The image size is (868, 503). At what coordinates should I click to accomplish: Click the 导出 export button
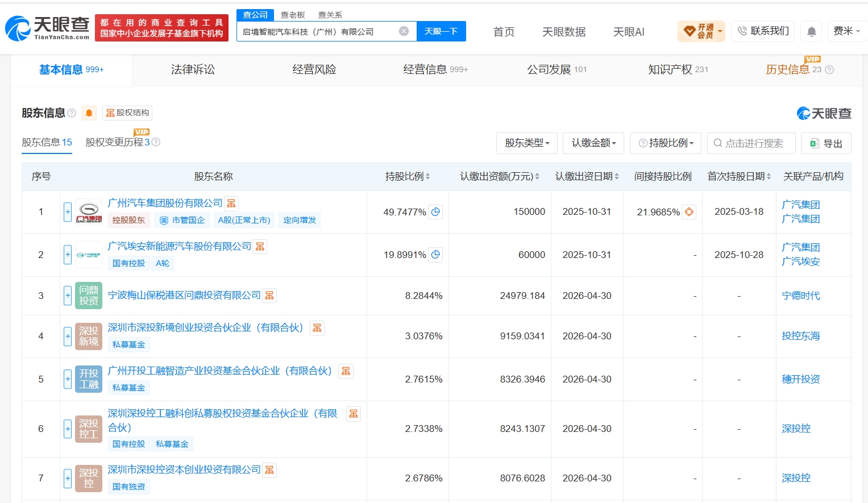pyautogui.click(x=826, y=143)
